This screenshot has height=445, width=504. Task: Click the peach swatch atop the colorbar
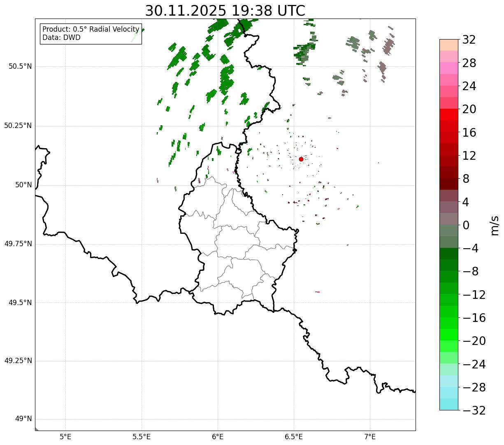(x=449, y=45)
